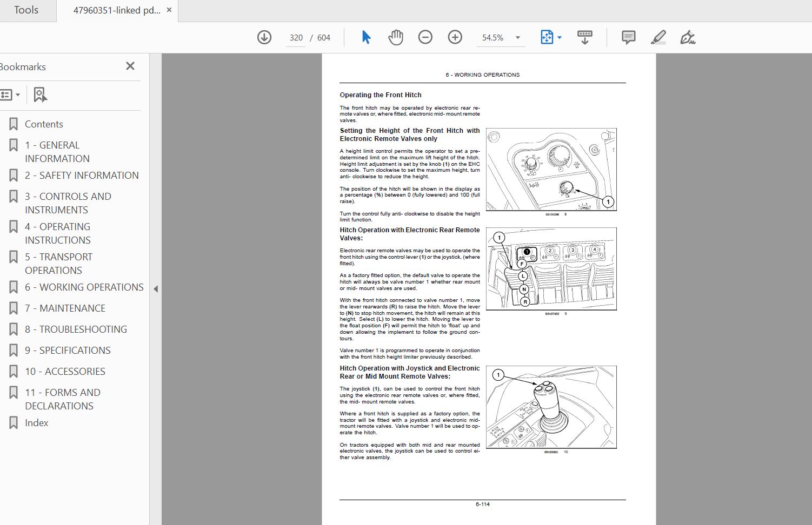Open the 7 - MAINTENANCE bookmark

(65, 308)
